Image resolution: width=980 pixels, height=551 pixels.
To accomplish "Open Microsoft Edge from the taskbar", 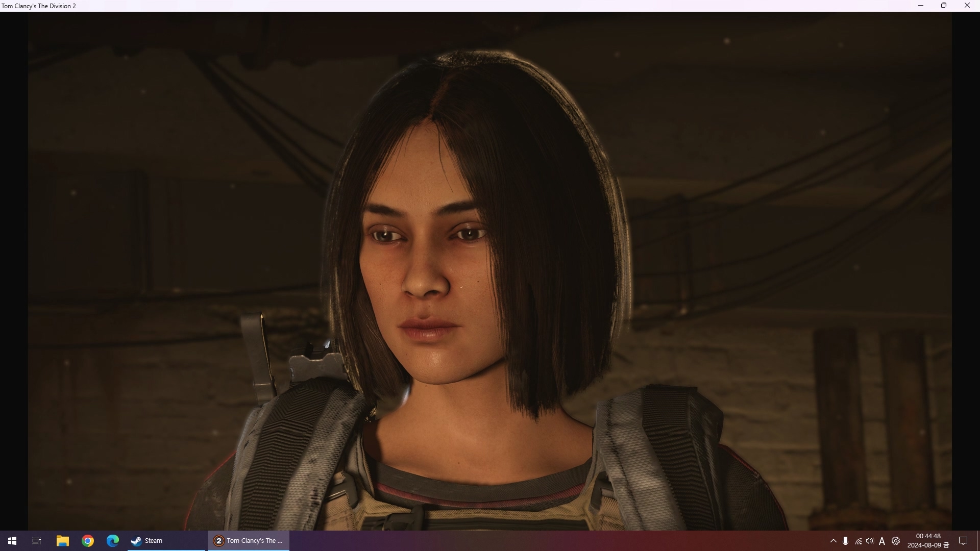I will [113, 541].
